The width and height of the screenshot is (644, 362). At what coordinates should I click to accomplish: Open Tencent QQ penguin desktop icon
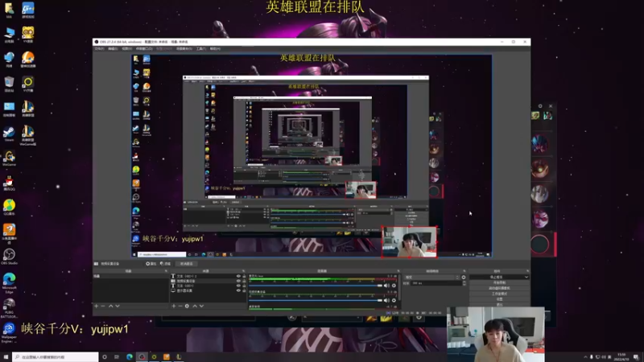(x=9, y=183)
